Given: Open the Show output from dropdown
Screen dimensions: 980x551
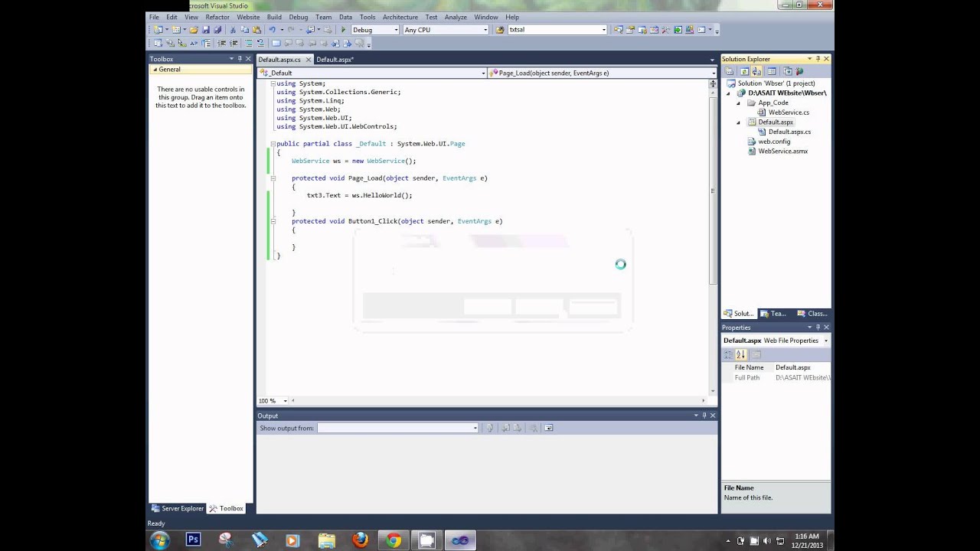Looking at the screenshot, I should [475, 428].
